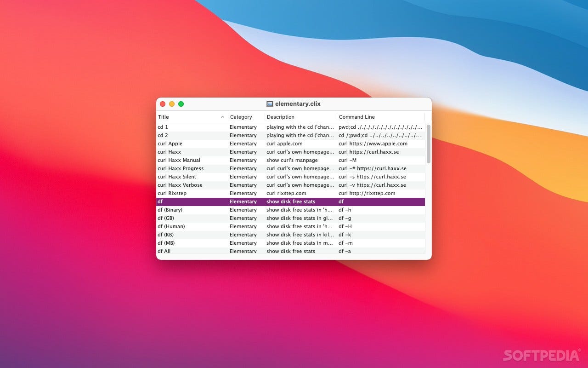The image size is (588, 368).
Task: Click the elementary.clix document icon in title bar
Action: [270, 104]
